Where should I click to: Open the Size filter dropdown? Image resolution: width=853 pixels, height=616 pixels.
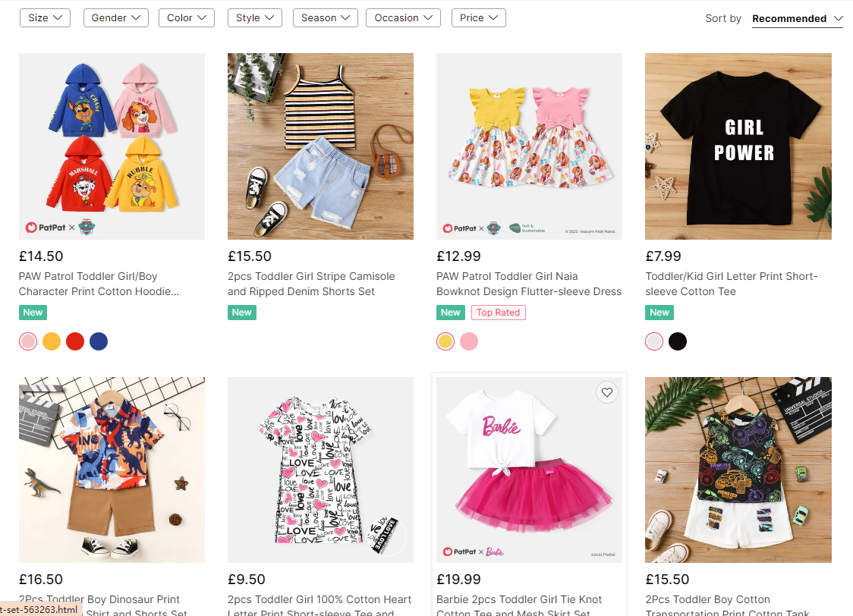pos(45,18)
